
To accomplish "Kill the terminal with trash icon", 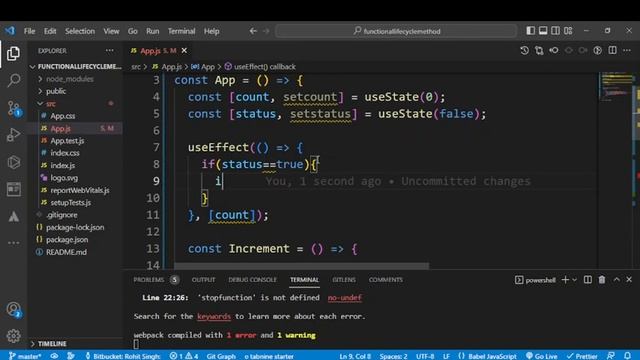I will tap(602, 280).
